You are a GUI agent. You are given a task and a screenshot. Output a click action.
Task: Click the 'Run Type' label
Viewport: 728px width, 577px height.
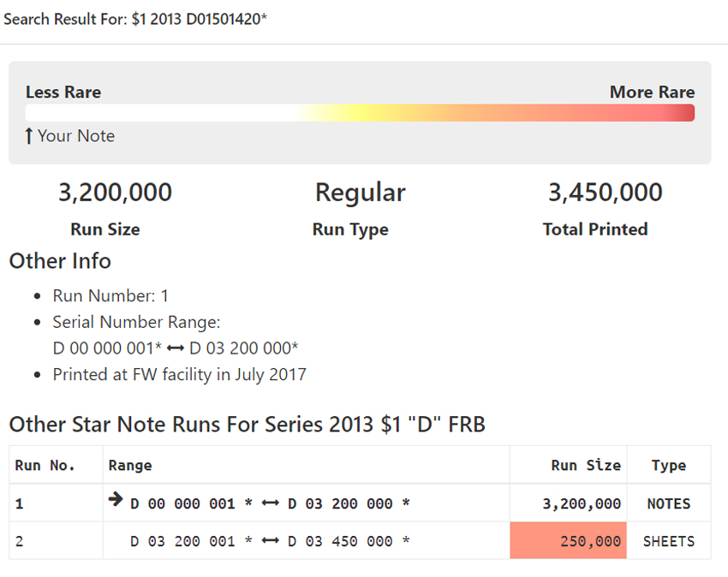click(350, 229)
